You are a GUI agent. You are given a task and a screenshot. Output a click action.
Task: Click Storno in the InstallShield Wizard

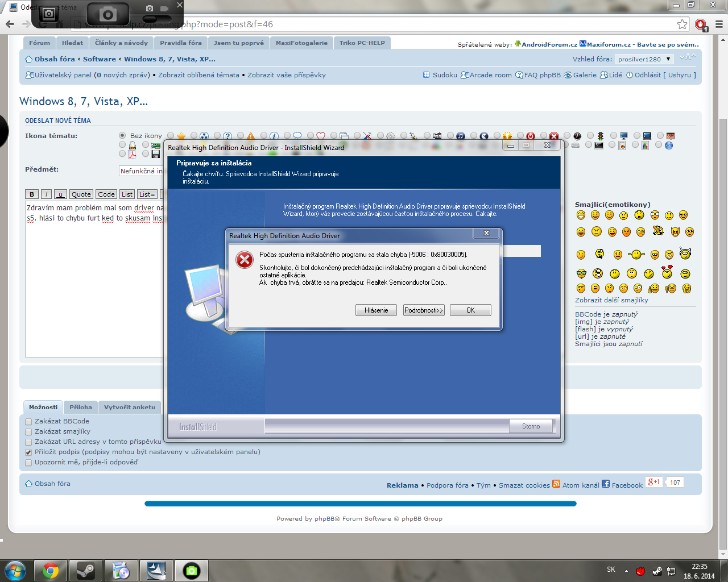531,426
